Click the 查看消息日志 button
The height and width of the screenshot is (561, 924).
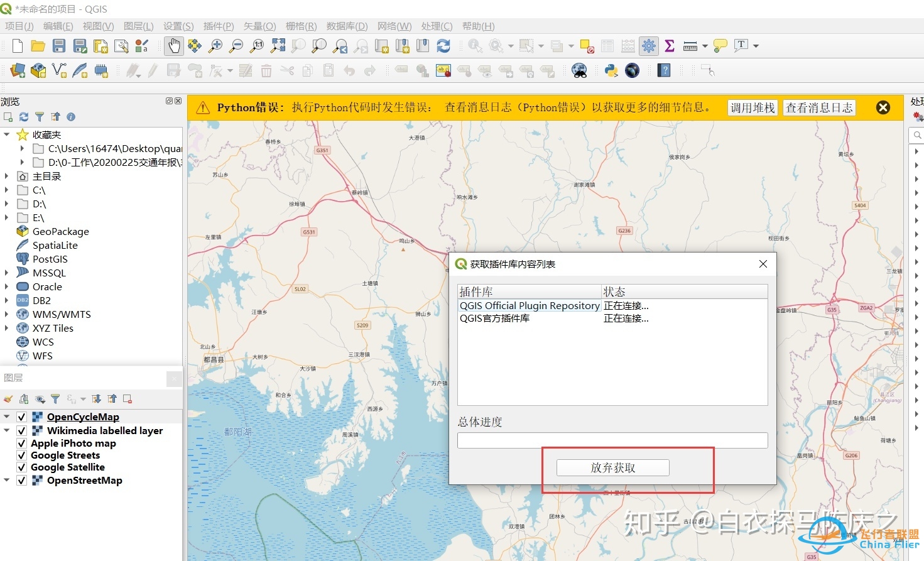point(819,108)
